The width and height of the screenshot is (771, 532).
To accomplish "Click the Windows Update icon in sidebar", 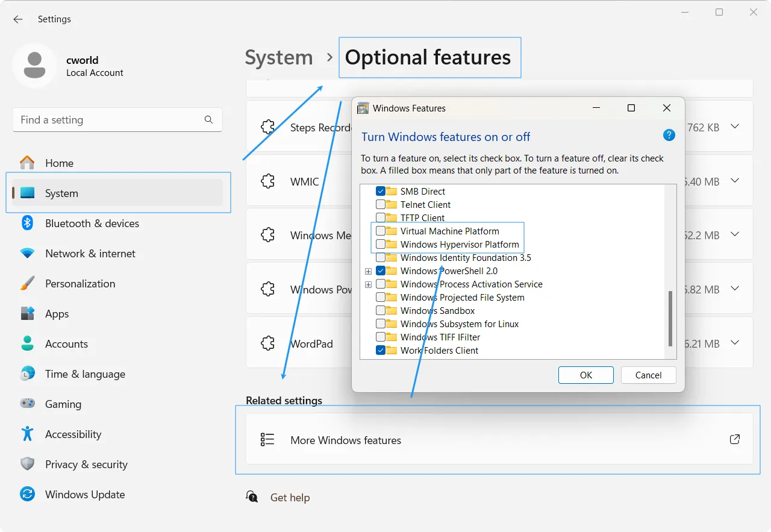I will tap(28, 494).
